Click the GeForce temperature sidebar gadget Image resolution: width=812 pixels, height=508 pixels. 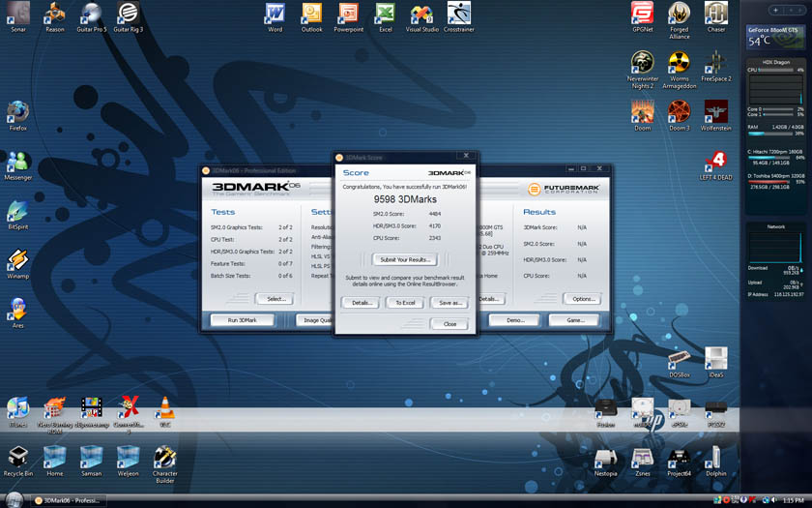(775, 38)
